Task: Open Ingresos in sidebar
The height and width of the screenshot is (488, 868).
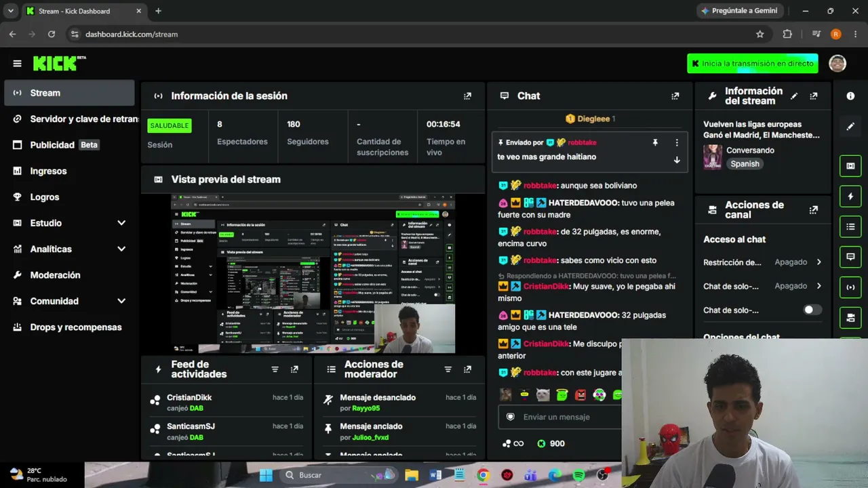Action: point(69,171)
